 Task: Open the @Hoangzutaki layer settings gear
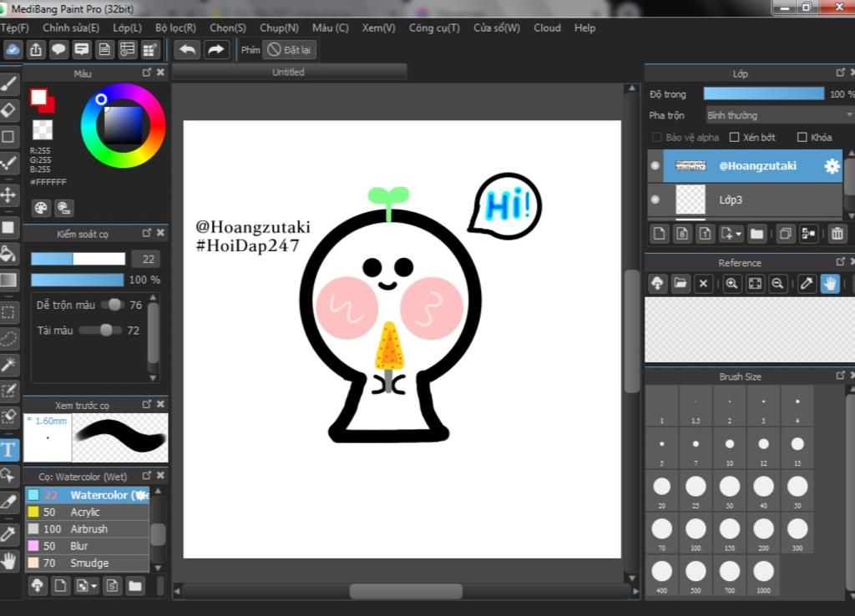click(x=832, y=166)
